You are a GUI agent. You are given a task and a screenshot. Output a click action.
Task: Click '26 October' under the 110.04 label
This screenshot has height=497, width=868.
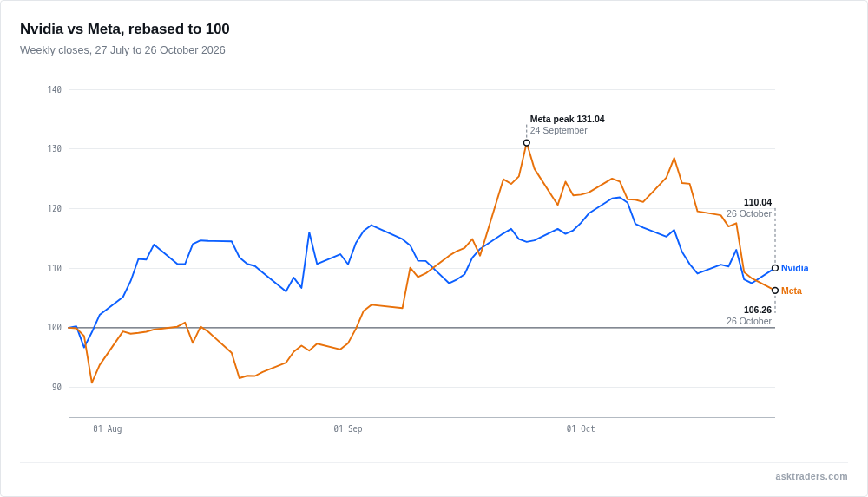pos(748,213)
